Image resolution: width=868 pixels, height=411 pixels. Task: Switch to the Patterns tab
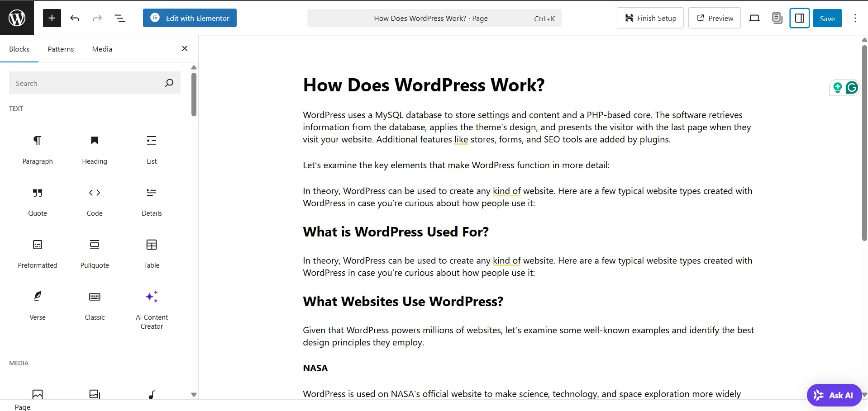[x=61, y=49]
